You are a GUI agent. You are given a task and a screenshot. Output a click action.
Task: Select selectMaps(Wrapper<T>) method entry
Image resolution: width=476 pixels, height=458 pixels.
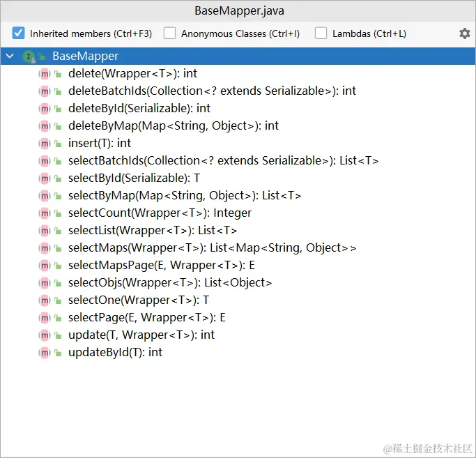(212, 248)
